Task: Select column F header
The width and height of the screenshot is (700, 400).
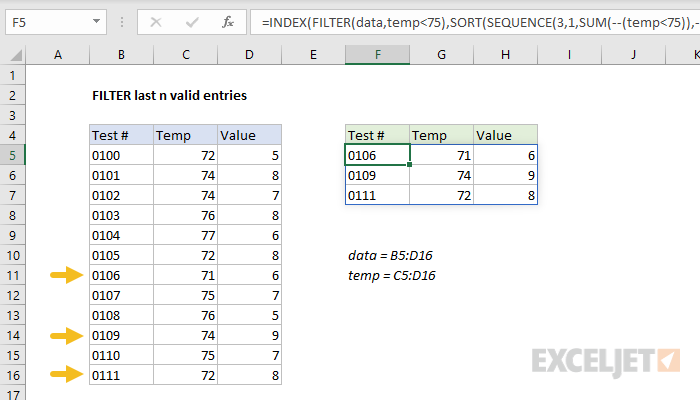Action: (x=377, y=55)
